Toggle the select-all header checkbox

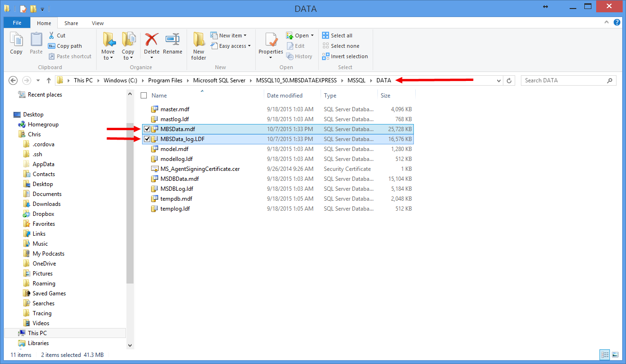click(144, 96)
